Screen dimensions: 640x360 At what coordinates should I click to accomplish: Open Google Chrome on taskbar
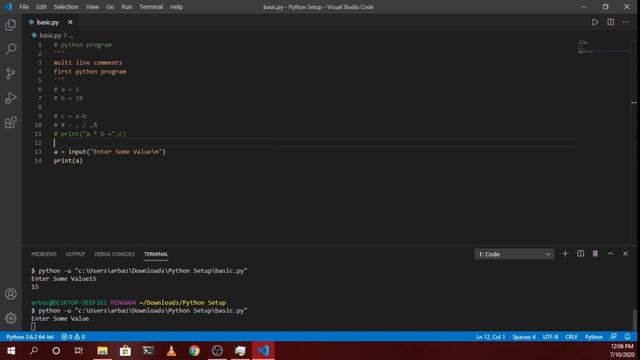coord(194,351)
